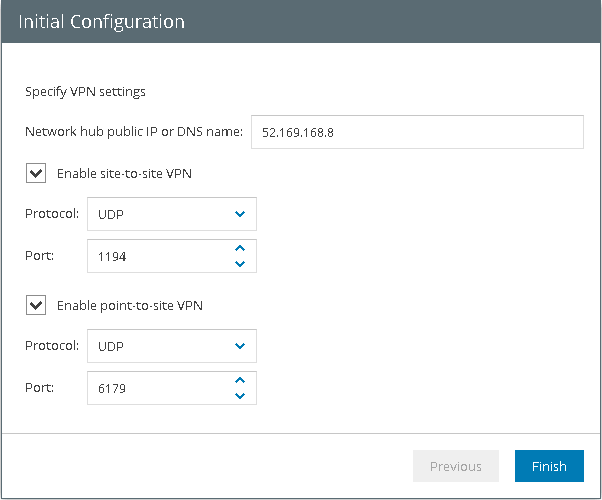Click the point-to-site Protocol chevron arrow

point(239,346)
